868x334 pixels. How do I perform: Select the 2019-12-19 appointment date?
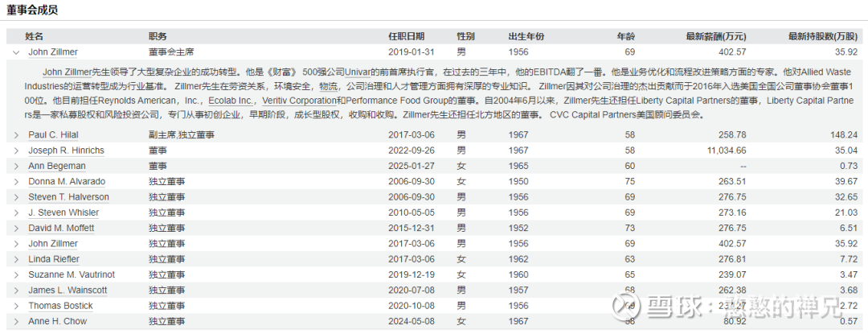click(410, 274)
